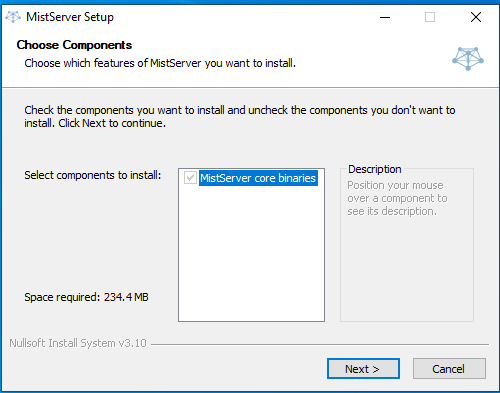Viewport: 500px width, 393px height.
Task: Click the MistServer icon in the title bar
Action: tap(13, 17)
